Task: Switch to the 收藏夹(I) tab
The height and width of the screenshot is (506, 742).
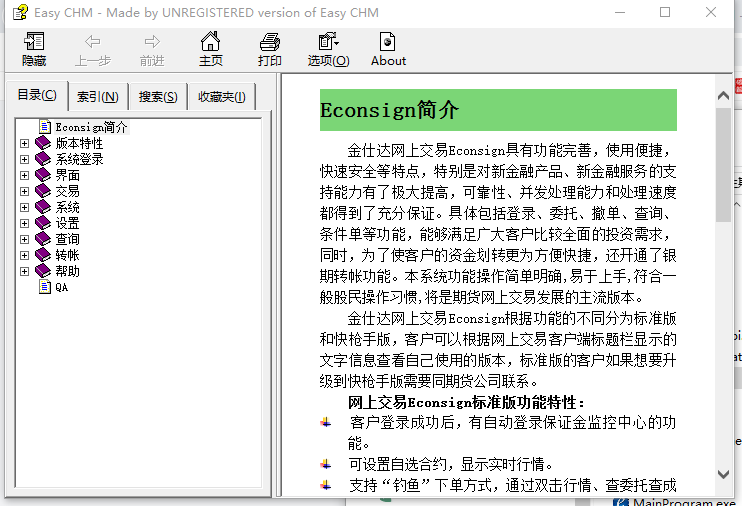Action: (x=221, y=97)
